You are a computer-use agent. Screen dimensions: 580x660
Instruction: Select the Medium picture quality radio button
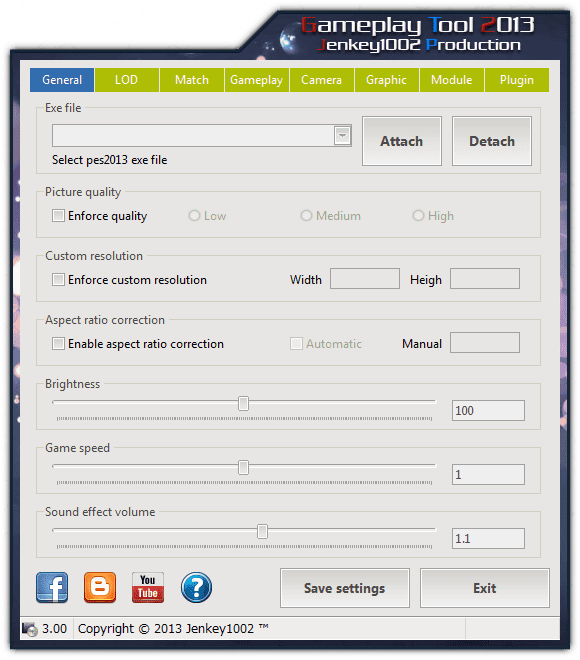point(306,216)
